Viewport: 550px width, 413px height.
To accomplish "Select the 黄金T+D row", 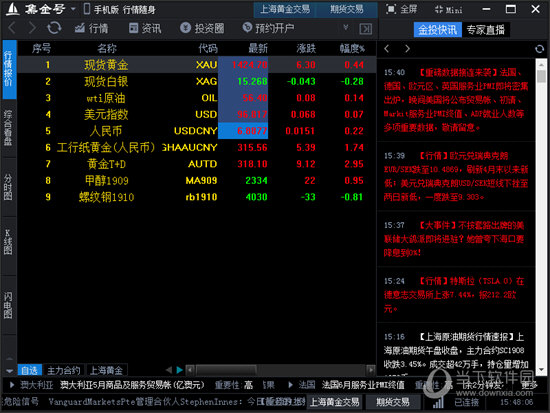I will (x=196, y=164).
